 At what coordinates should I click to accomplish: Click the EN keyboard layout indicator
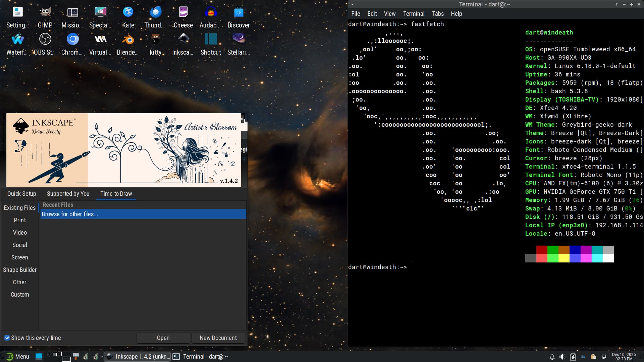tap(583, 357)
